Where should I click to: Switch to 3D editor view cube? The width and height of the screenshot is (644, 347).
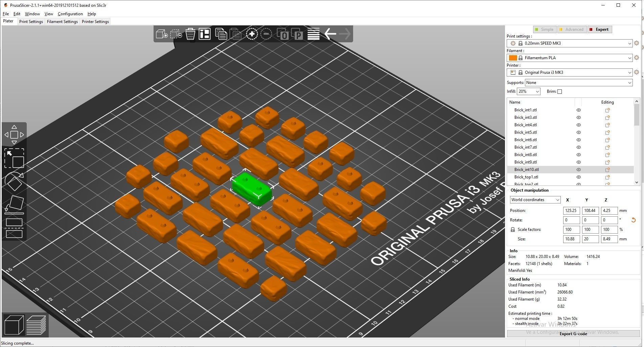point(14,325)
